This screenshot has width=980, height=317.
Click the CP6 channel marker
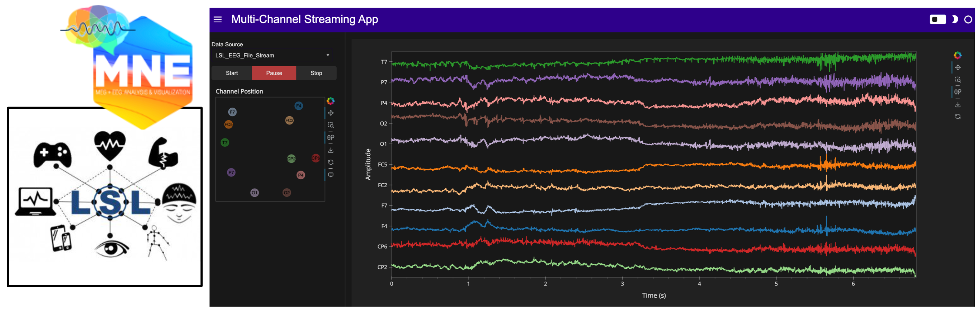[x=316, y=158]
